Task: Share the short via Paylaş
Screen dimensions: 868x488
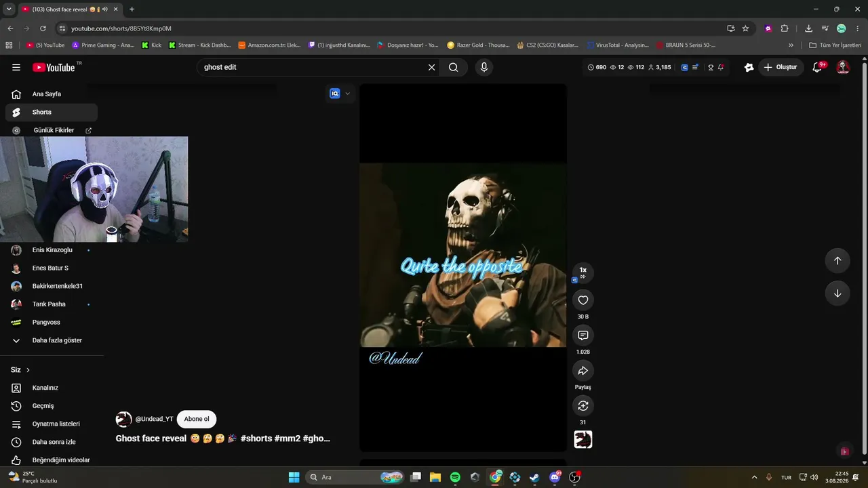Action: coord(583,371)
